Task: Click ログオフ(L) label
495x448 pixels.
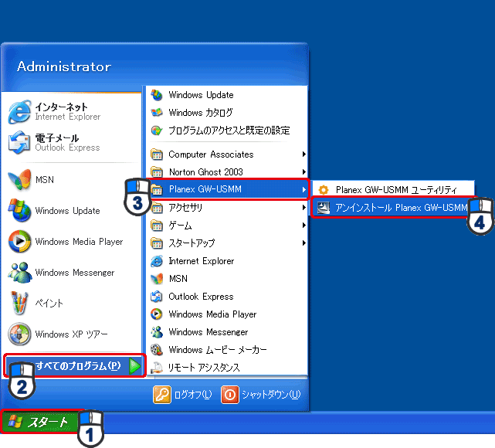Action: (193, 395)
